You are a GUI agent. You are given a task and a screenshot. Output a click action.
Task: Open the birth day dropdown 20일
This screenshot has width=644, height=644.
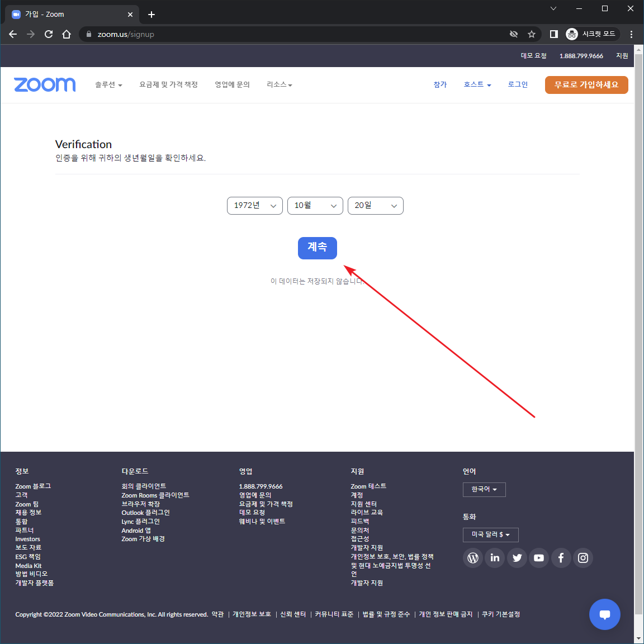[376, 206]
